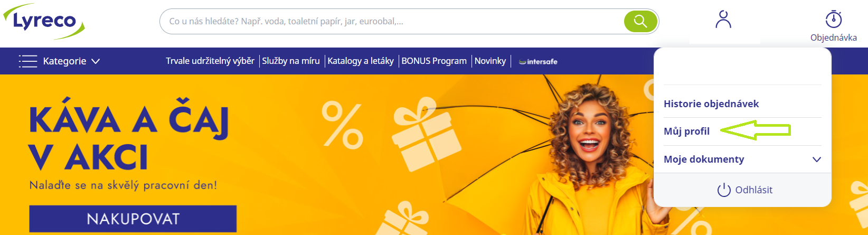Click the green search magnifier button
Image resolution: width=868 pixels, height=235 pixels.
click(640, 21)
